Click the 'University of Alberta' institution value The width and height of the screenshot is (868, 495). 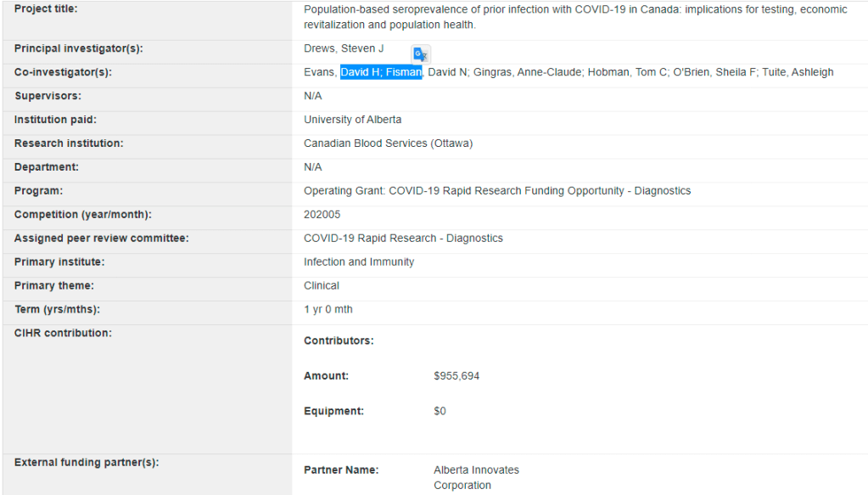(x=352, y=120)
